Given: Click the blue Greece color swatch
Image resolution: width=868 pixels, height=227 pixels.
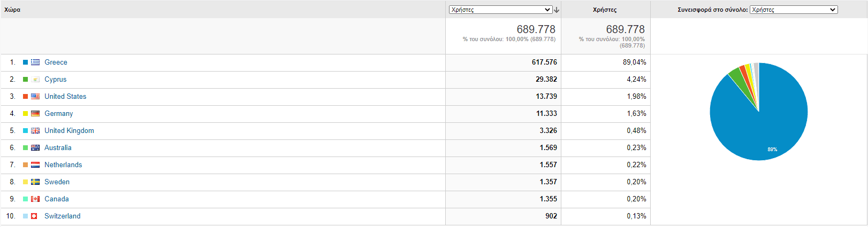Looking at the screenshot, I should point(25,62).
